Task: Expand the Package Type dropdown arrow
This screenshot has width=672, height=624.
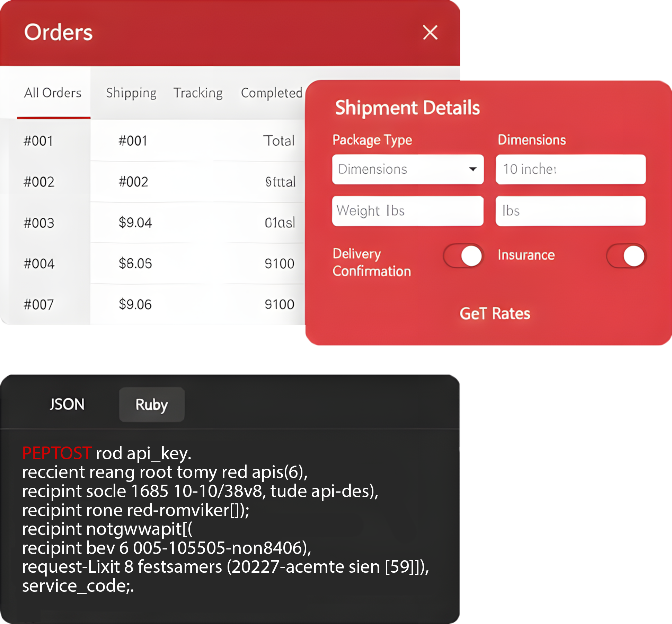Action: click(472, 169)
